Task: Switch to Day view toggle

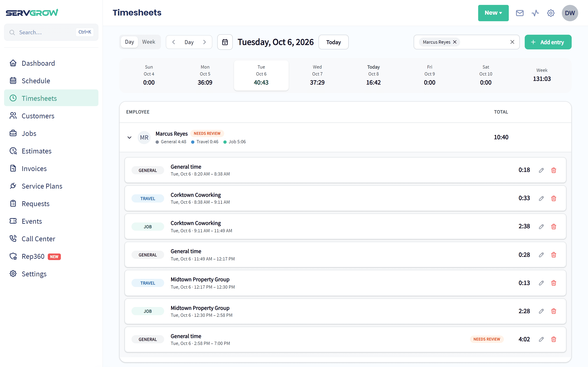Action: pos(129,42)
